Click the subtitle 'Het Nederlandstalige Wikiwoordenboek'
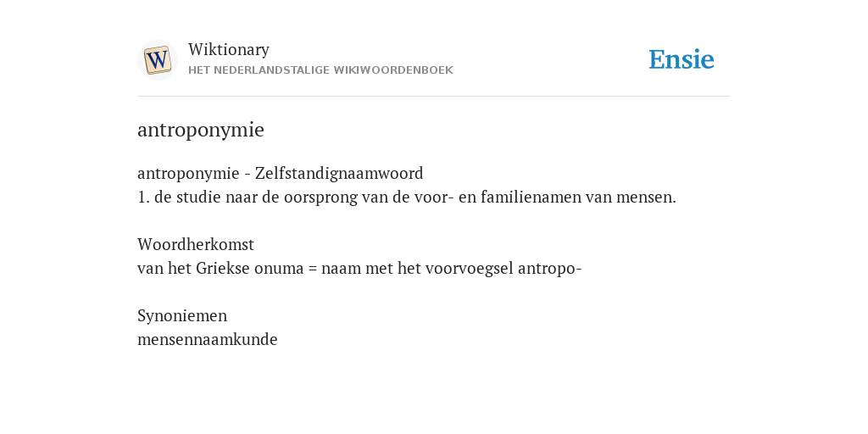 (320, 70)
